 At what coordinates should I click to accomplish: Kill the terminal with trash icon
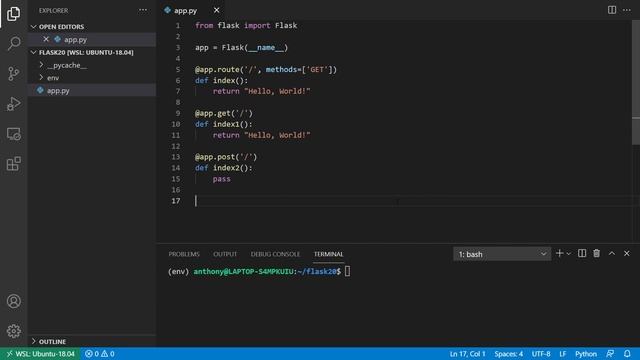(596, 253)
